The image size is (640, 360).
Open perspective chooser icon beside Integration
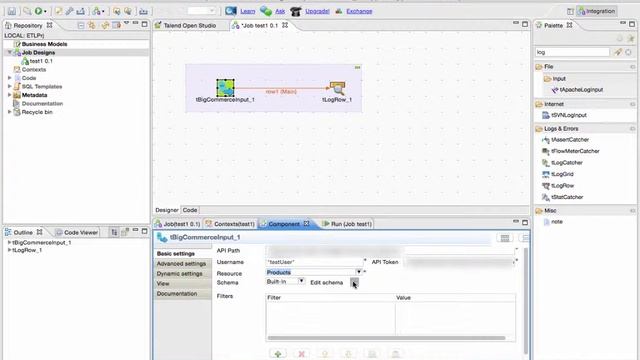(570, 11)
